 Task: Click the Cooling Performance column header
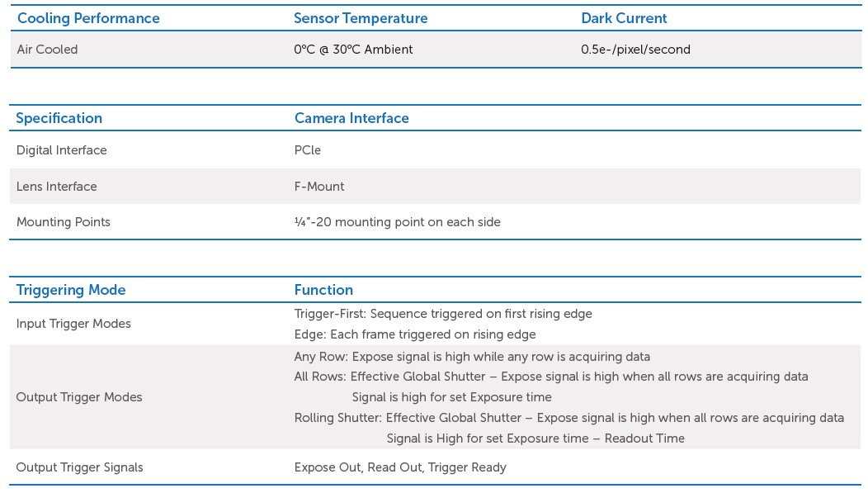(88, 18)
